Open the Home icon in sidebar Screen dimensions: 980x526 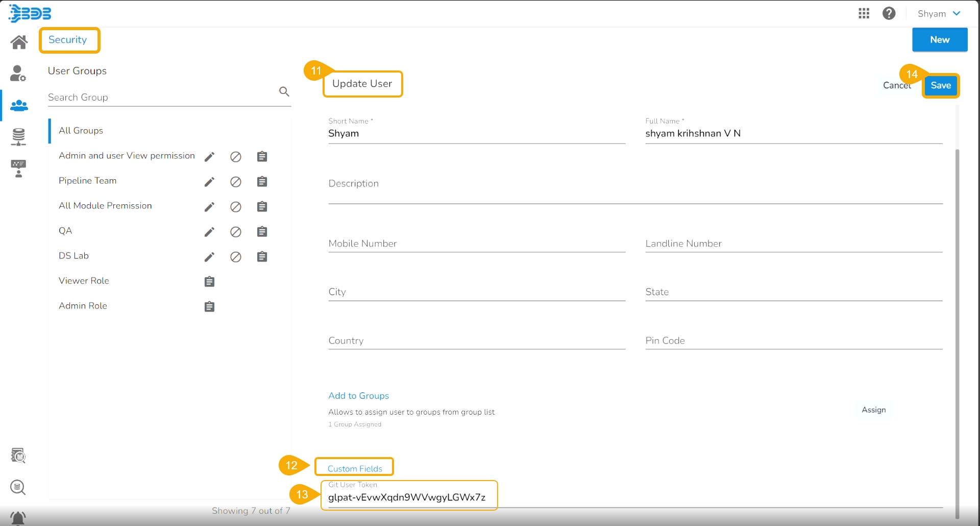[x=19, y=42]
